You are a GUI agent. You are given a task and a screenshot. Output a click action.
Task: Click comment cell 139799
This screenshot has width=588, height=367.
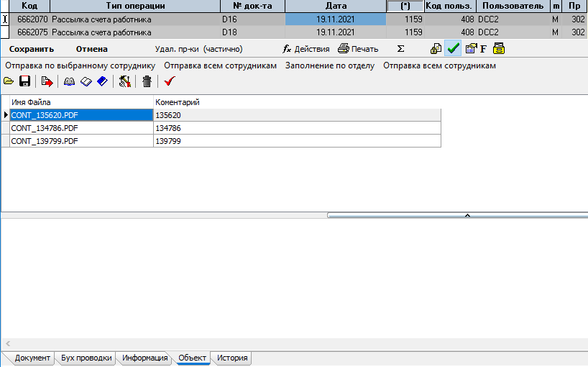pos(297,141)
